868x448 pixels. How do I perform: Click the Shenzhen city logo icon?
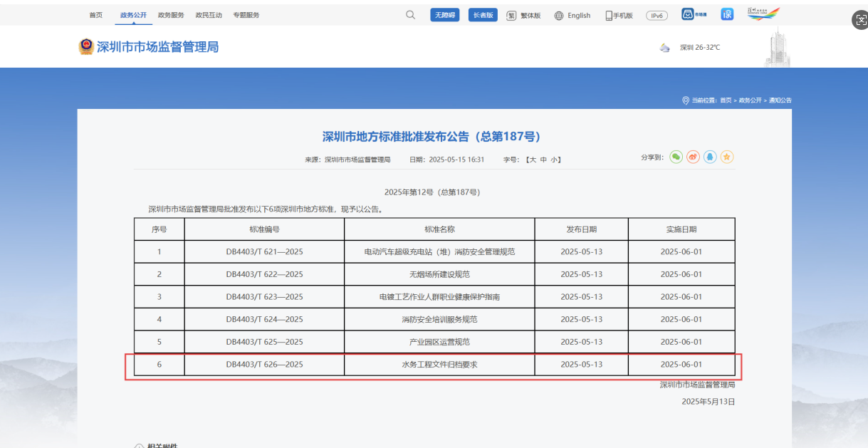pyautogui.click(x=763, y=13)
